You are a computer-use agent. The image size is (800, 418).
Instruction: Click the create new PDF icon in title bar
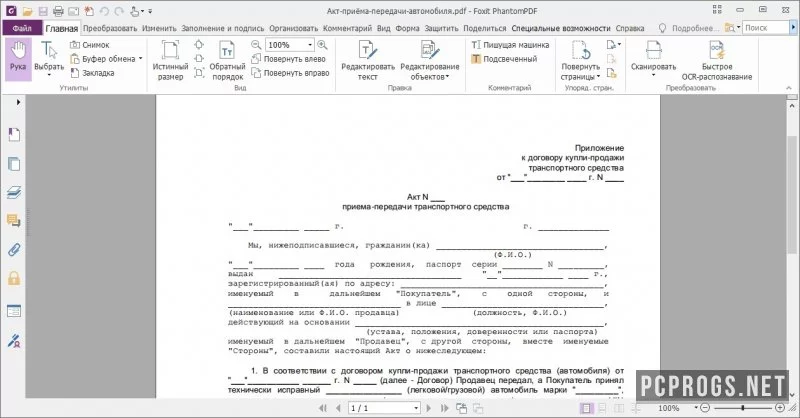89,11
